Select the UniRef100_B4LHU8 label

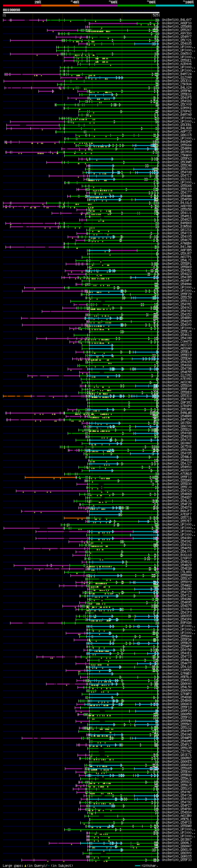177,128
